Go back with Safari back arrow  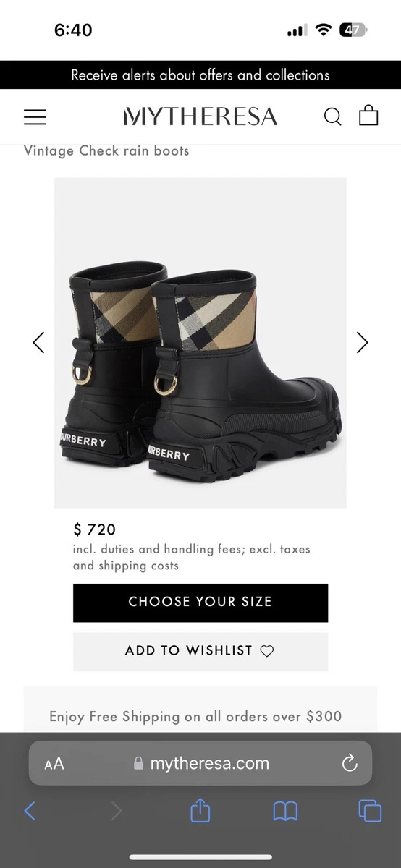point(30,811)
